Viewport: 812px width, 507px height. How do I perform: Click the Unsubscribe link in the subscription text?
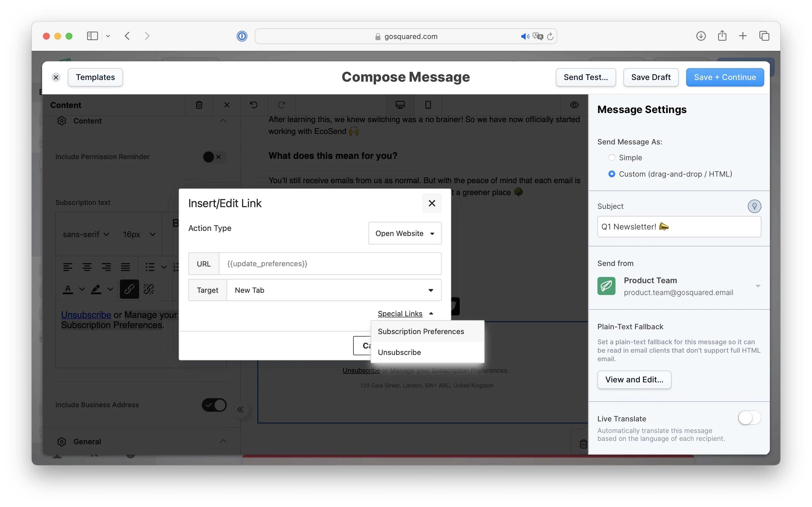86,315
